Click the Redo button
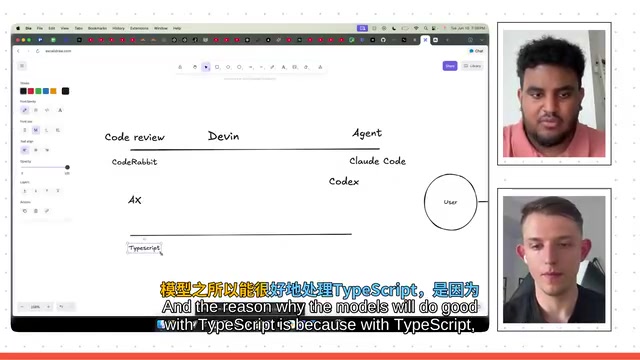 pyautogui.click(x=71, y=307)
